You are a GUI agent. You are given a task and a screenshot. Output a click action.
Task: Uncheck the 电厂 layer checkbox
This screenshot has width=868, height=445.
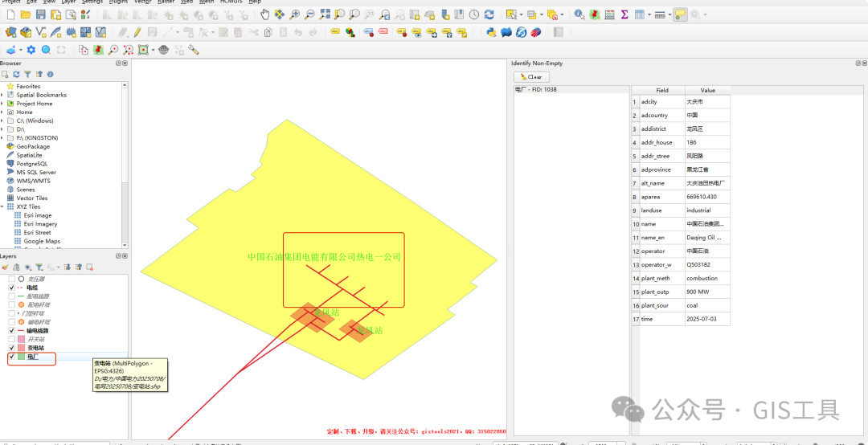pos(11,357)
